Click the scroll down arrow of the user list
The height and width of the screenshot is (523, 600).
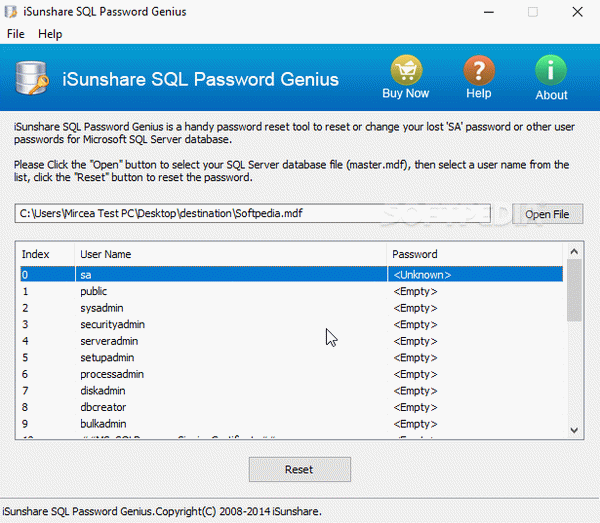574,430
